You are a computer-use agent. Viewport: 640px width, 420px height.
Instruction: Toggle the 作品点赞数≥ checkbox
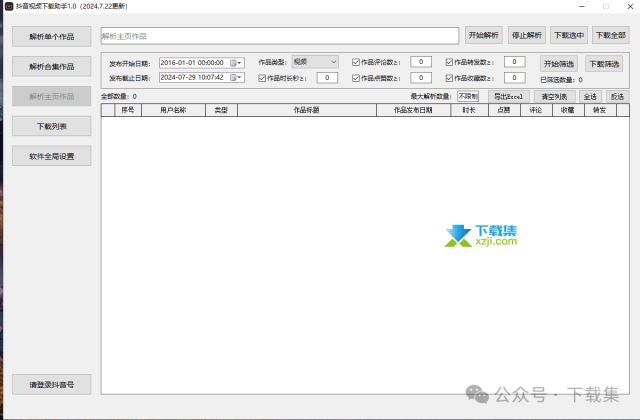coord(356,78)
